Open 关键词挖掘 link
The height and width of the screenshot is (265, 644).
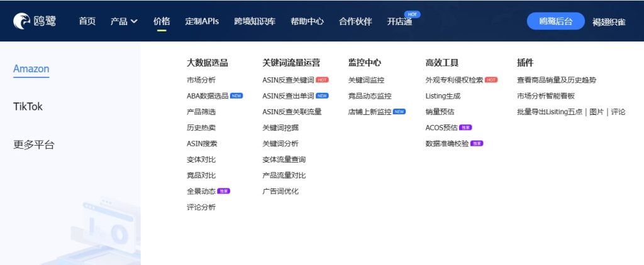(280, 127)
